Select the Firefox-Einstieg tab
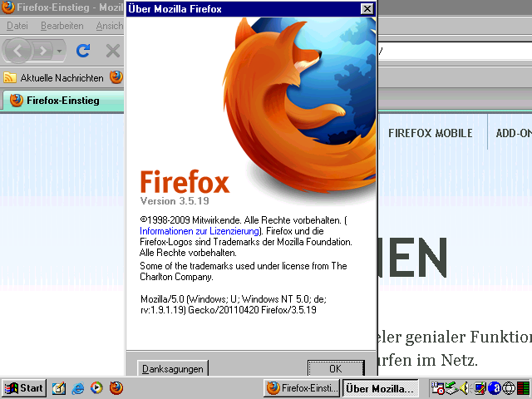The height and width of the screenshot is (399, 532). 63,101
